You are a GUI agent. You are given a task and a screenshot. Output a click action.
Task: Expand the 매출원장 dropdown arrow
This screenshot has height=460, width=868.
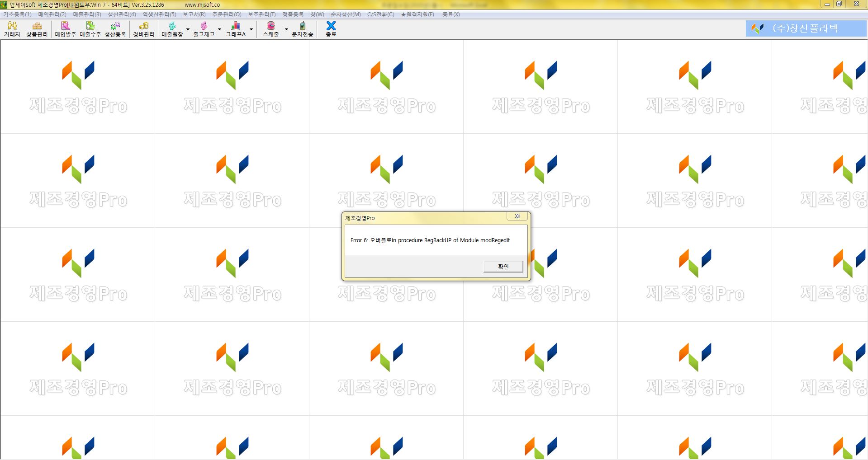tap(188, 29)
